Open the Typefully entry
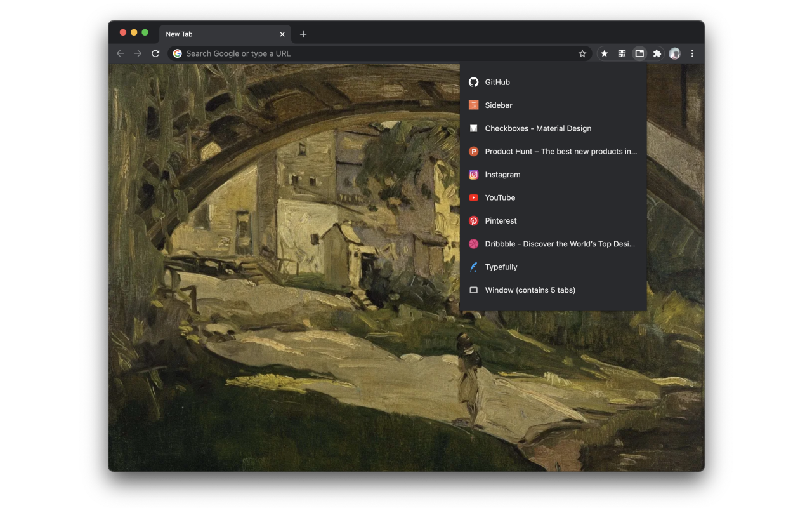Screen dimensions: 812x508 553,267
